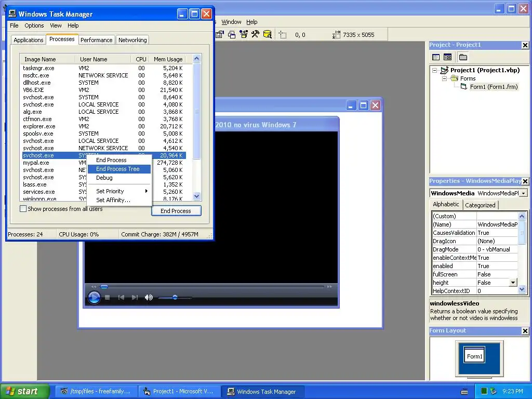Skip to previous track in media player
532x399 pixels.
121,298
